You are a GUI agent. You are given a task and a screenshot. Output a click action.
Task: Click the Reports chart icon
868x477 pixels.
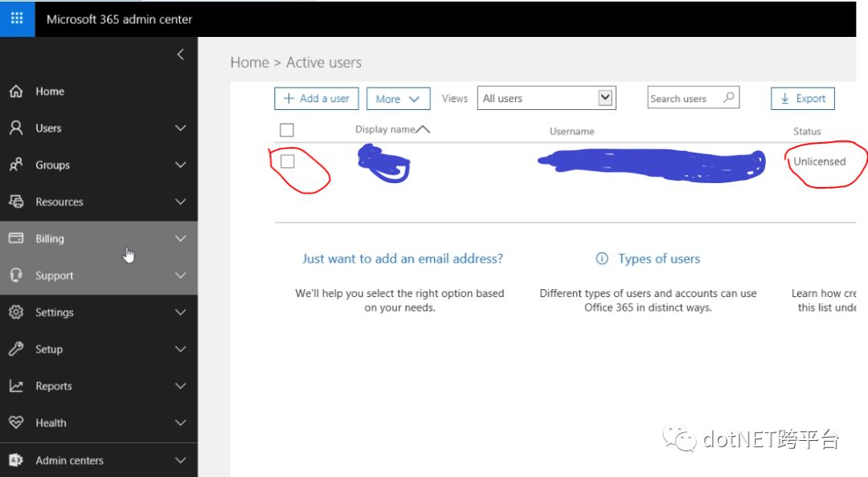(16, 385)
